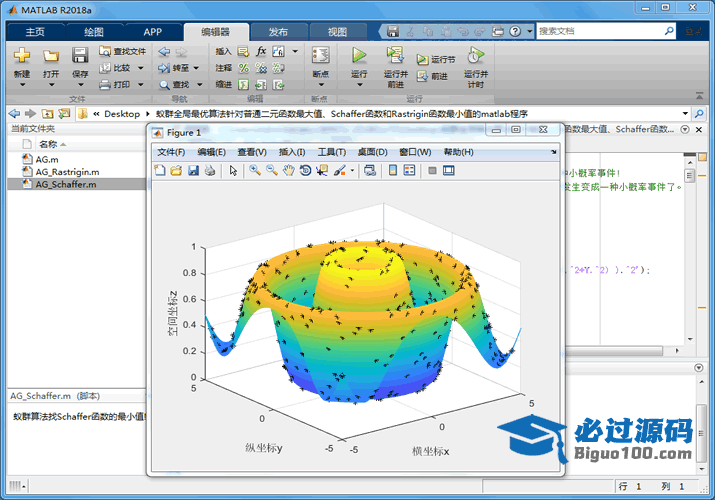Click the fx insert function icon

261,51
